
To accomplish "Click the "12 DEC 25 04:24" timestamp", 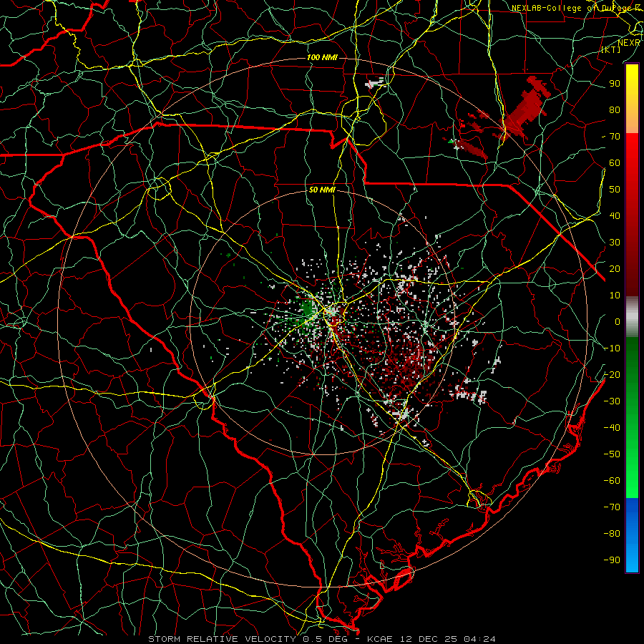I will tap(447, 639).
